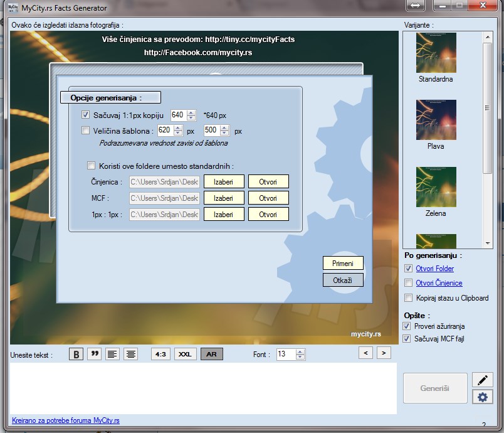Cancel the dialog with Otkaži
The width and height of the screenshot is (504, 433).
[x=343, y=280]
